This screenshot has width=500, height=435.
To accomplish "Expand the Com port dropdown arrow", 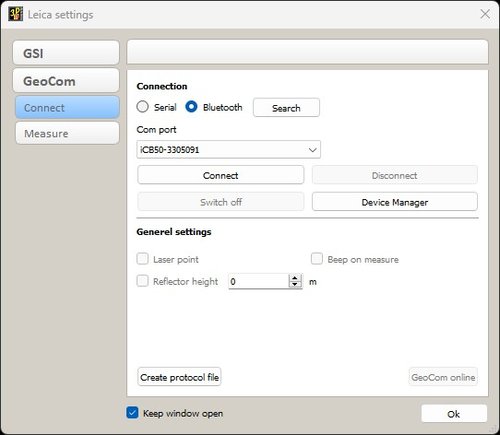I will (312, 150).
